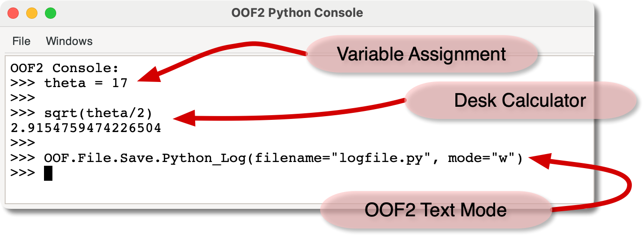Open the Windows menu

coord(69,41)
